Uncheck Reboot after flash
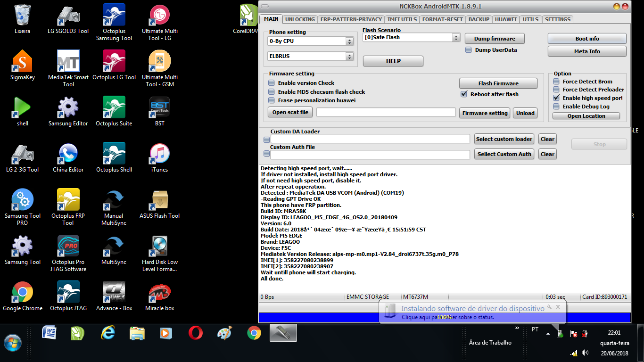 click(464, 94)
